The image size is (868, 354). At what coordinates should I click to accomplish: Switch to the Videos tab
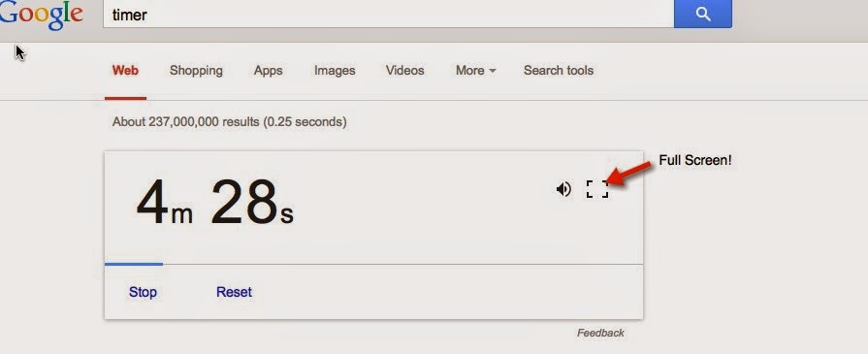404,71
